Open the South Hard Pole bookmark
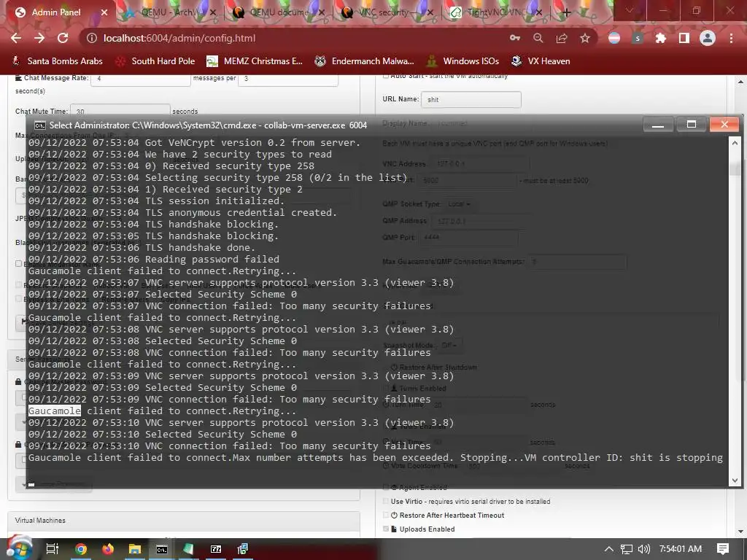This screenshot has height=560, width=747. point(155,61)
